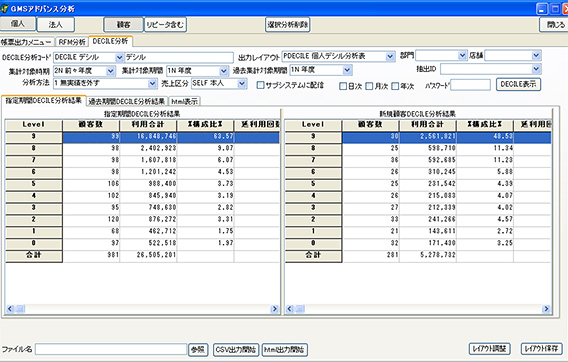
Task: Expand the 店舗 dropdown
Action: point(536,55)
